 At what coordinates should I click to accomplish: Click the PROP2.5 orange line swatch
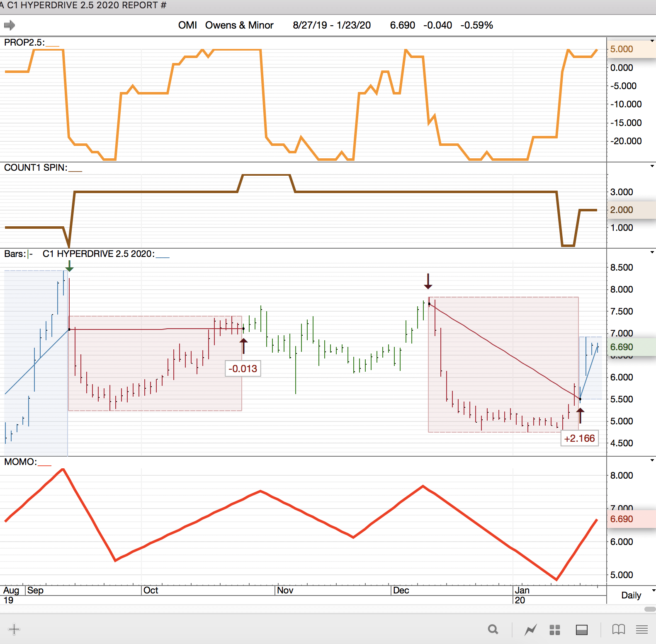click(x=52, y=46)
